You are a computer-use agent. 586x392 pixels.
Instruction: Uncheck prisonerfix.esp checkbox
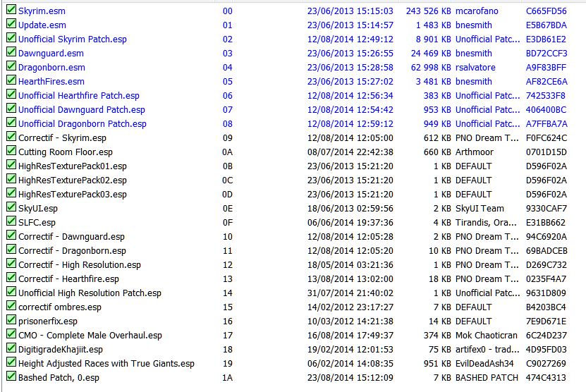[11, 320]
